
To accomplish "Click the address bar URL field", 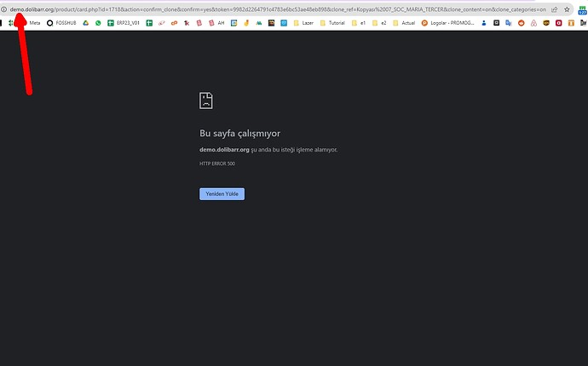I will (x=278, y=9).
